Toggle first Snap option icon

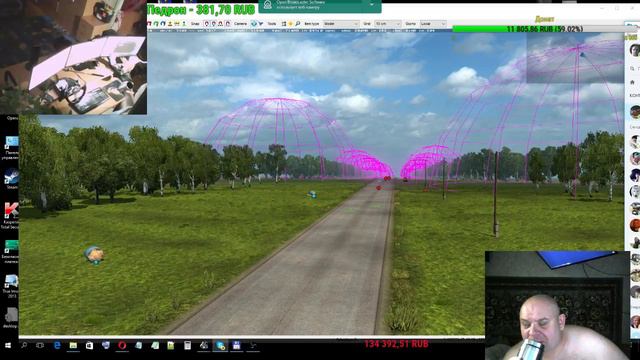(x=207, y=24)
